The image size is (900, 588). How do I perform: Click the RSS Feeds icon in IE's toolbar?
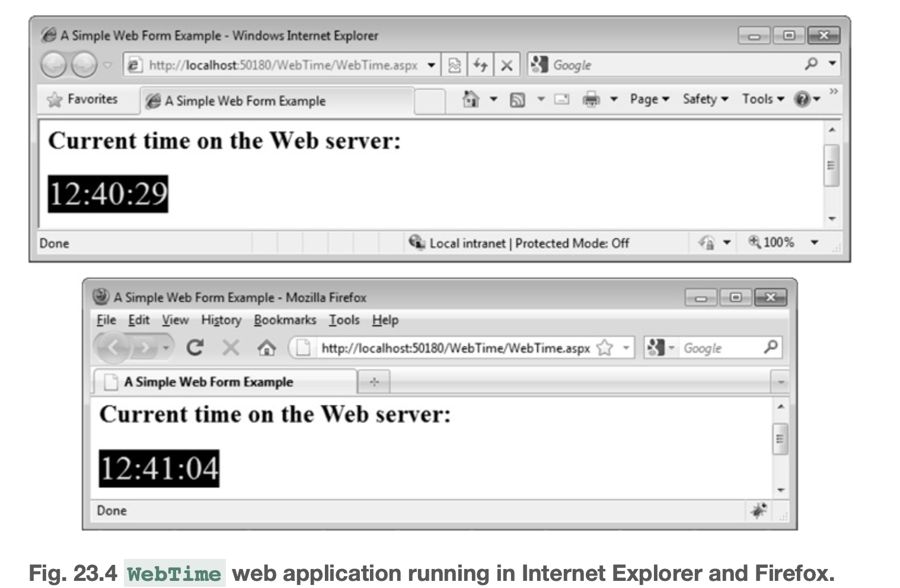518,99
